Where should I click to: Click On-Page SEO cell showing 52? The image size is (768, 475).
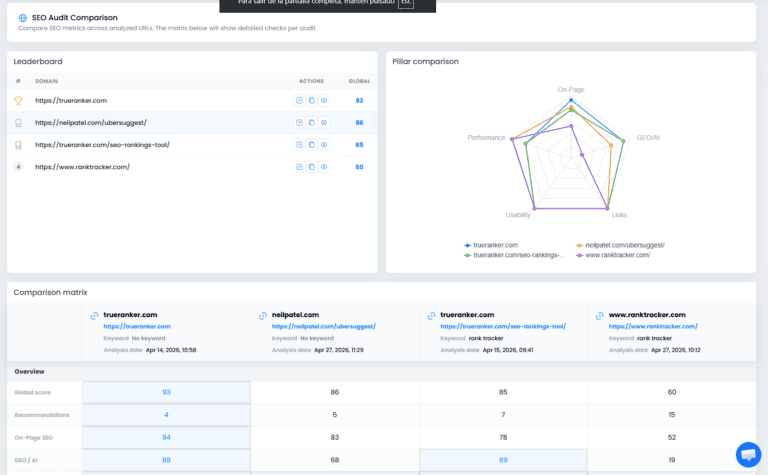672,437
